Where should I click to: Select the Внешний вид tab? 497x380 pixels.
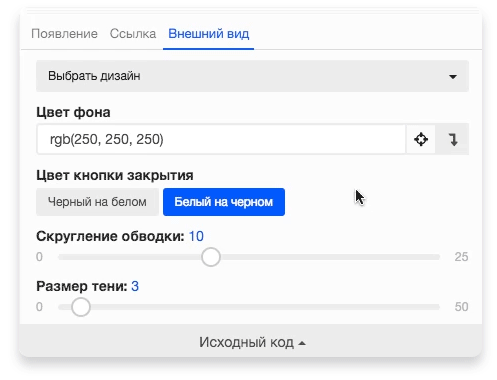point(208,34)
